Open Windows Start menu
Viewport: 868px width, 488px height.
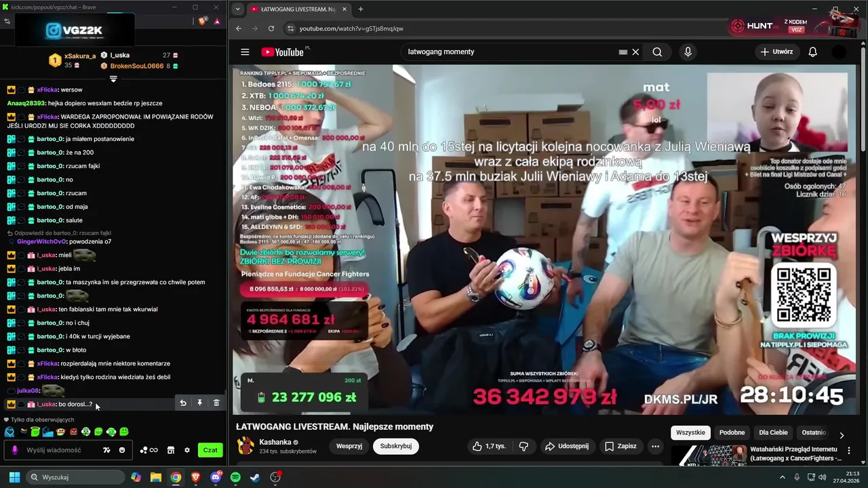(x=14, y=477)
